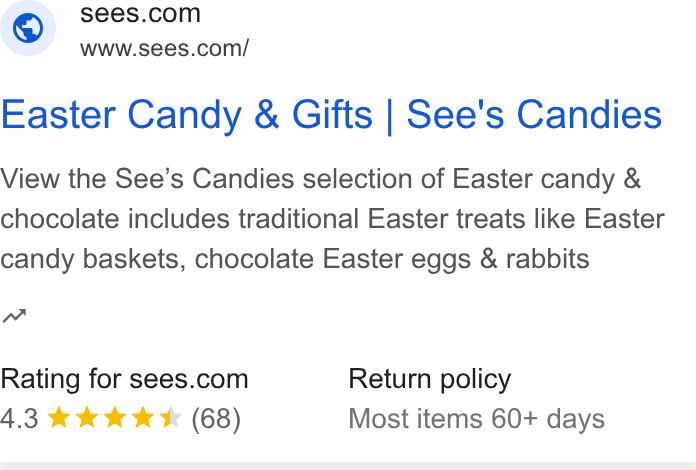Open the Easter Candy & Gifts title link
This screenshot has width=696, height=470.
tap(331, 115)
